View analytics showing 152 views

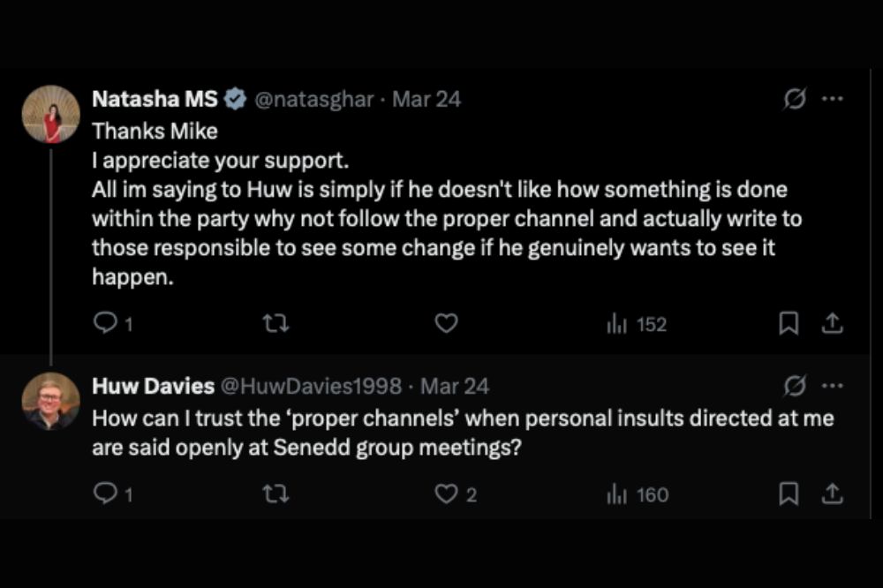click(x=638, y=325)
